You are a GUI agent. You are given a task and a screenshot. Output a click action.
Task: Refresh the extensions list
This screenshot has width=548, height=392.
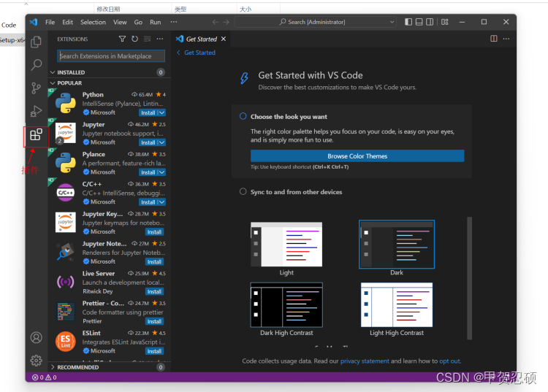coord(134,39)
